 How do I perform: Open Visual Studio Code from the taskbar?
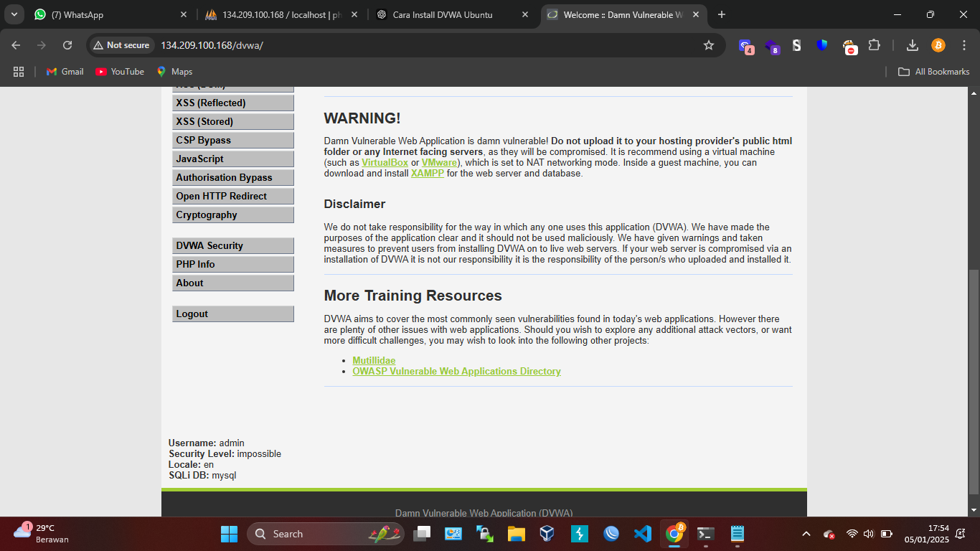tap(642, 534)
